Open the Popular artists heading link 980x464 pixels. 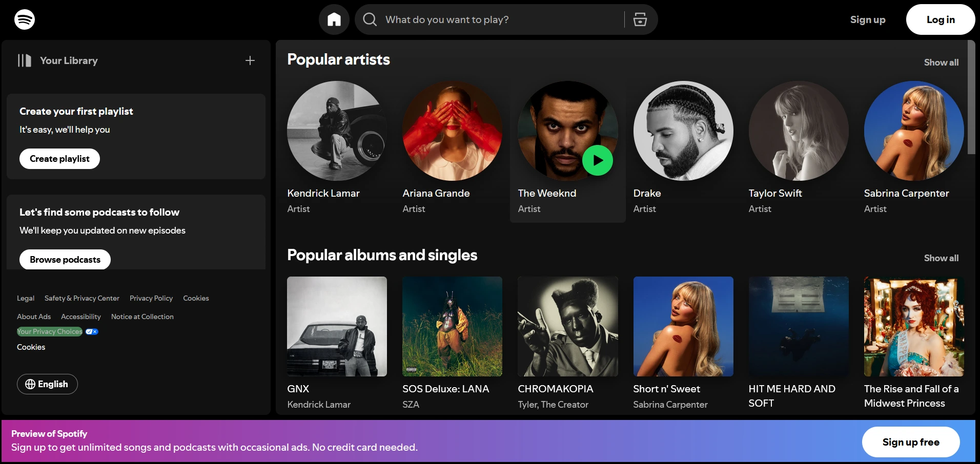pyautogui.click(x=338, y=59)
